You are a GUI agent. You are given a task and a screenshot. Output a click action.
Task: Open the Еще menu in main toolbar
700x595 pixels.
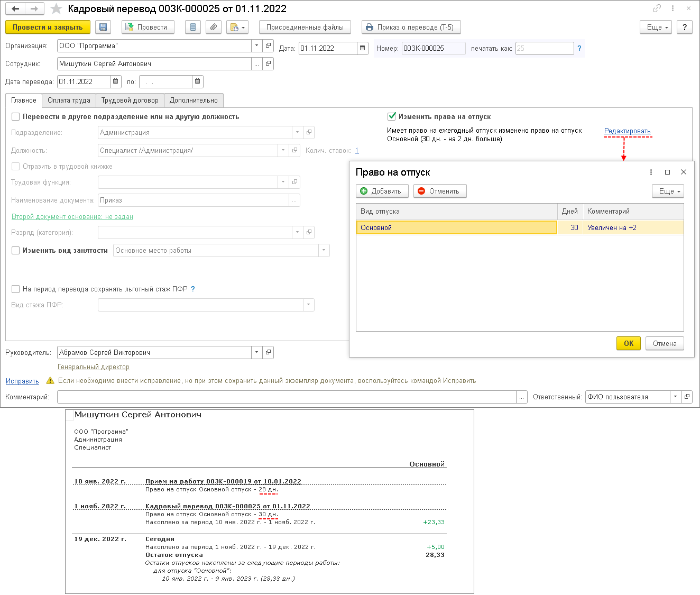[656, 27]
